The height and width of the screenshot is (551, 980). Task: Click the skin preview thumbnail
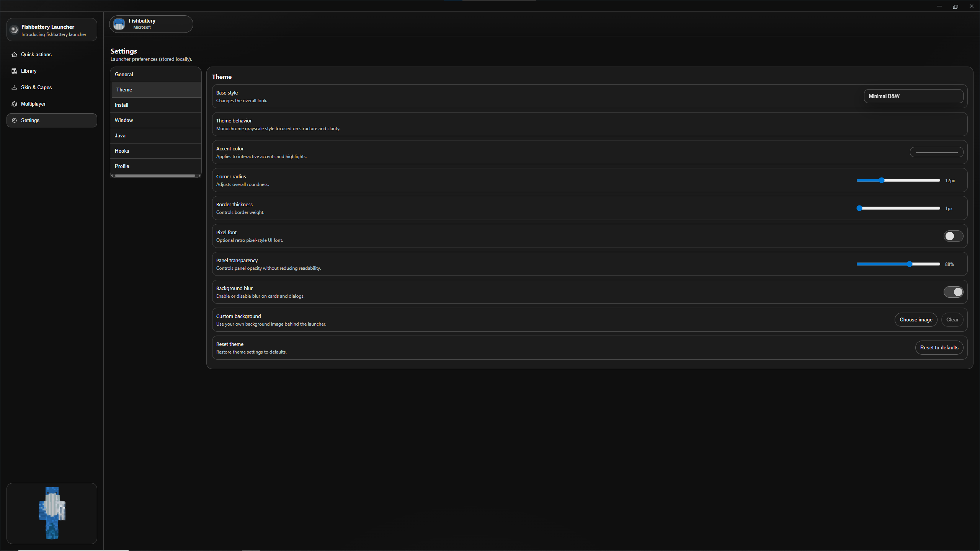tap(52, 513)
